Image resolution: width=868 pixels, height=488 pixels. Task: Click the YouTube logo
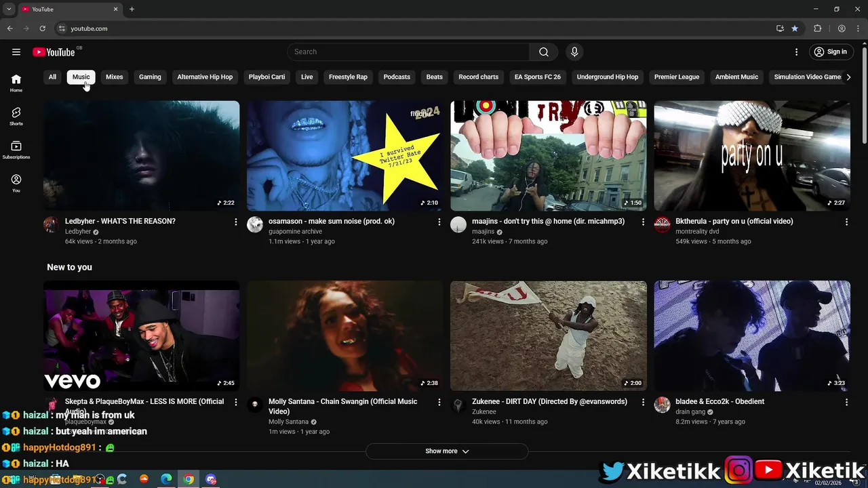pos(54,52)
